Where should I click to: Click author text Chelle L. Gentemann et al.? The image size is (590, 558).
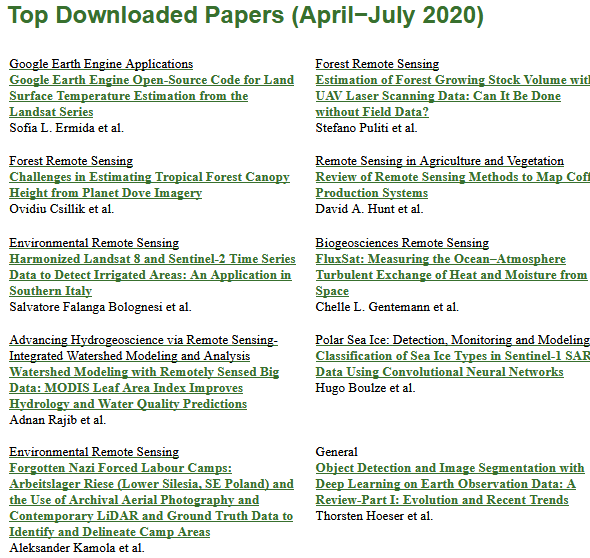click(387, 307)
